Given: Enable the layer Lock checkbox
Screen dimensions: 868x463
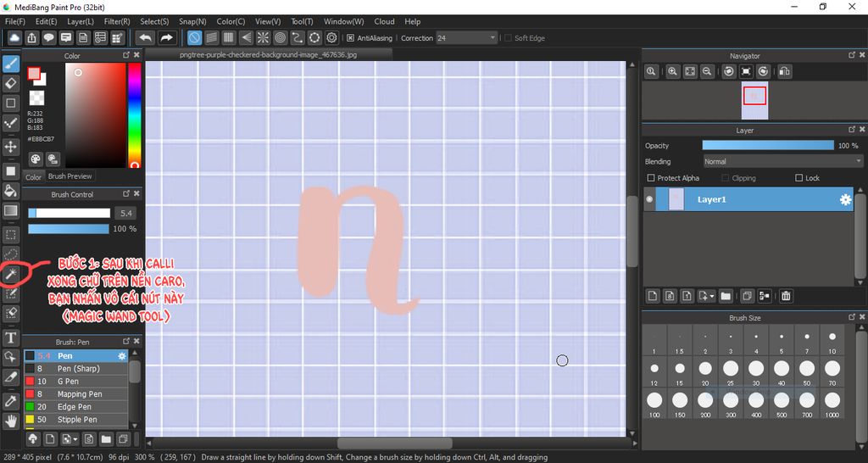Looking at the screenshot, I should pos(798,178).
